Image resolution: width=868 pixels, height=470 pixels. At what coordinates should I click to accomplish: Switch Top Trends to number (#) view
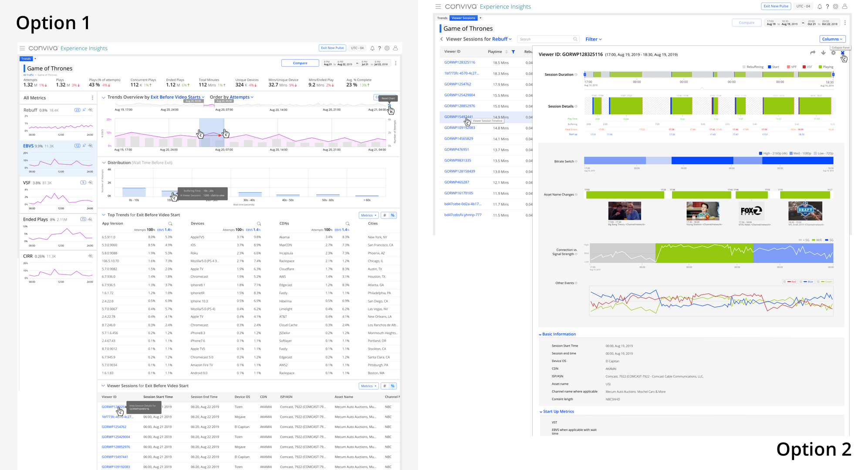(385, 215)
